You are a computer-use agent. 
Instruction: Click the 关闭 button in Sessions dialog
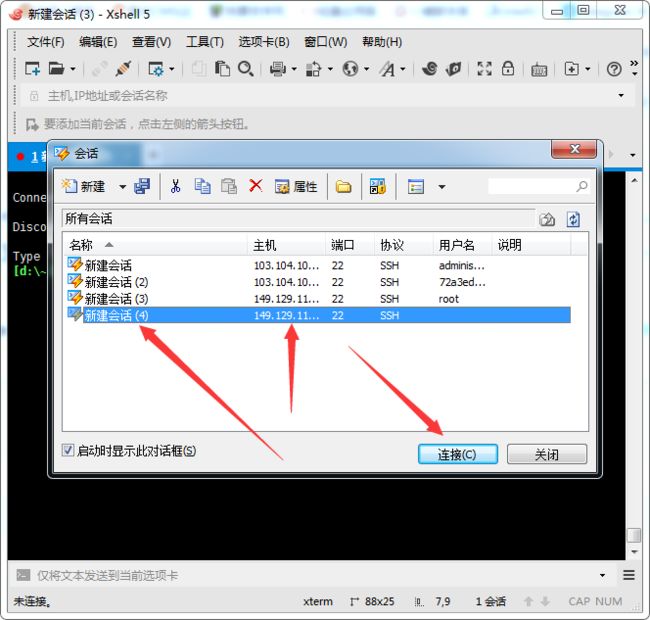547,454
